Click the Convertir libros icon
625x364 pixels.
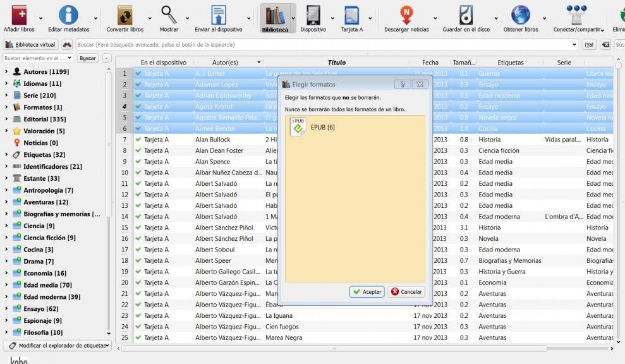click(124, 15)
